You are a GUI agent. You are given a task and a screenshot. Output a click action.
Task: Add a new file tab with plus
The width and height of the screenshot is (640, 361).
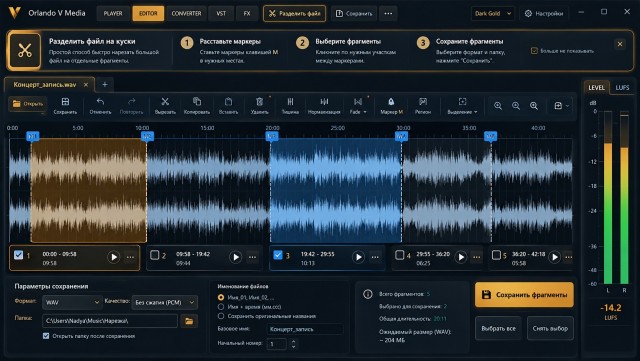[x=105, y=85]
